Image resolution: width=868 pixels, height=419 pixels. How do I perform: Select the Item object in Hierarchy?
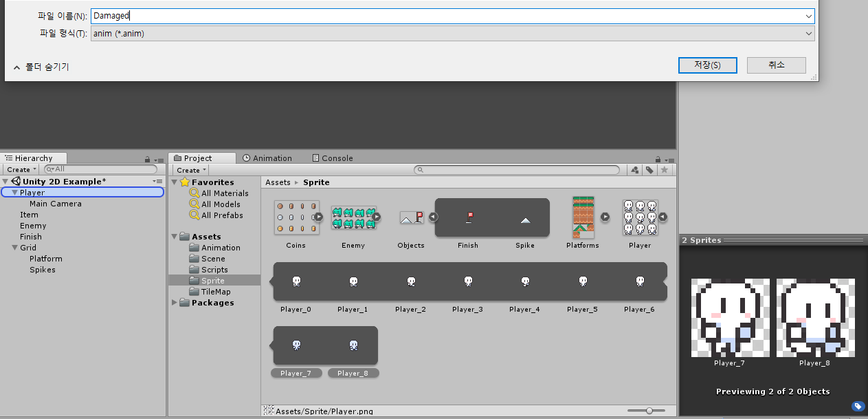click(29, 215)
